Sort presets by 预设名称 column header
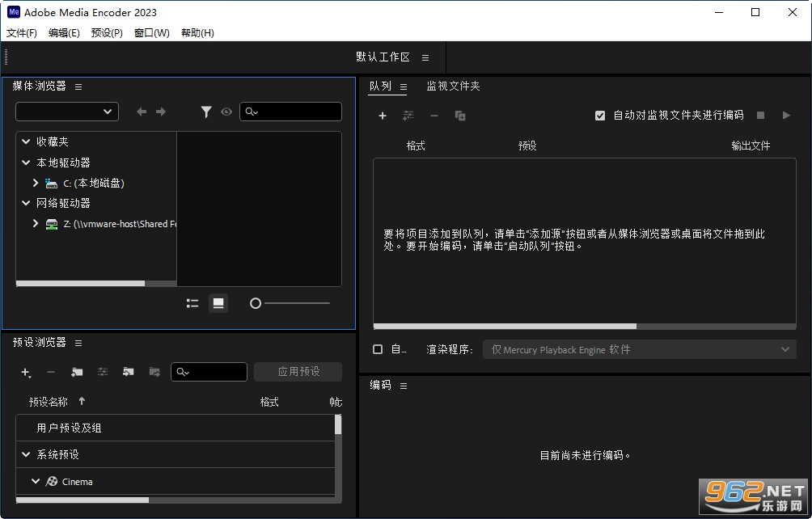The width and height of the screenshot is (812, 519). [x=49, y=402]
